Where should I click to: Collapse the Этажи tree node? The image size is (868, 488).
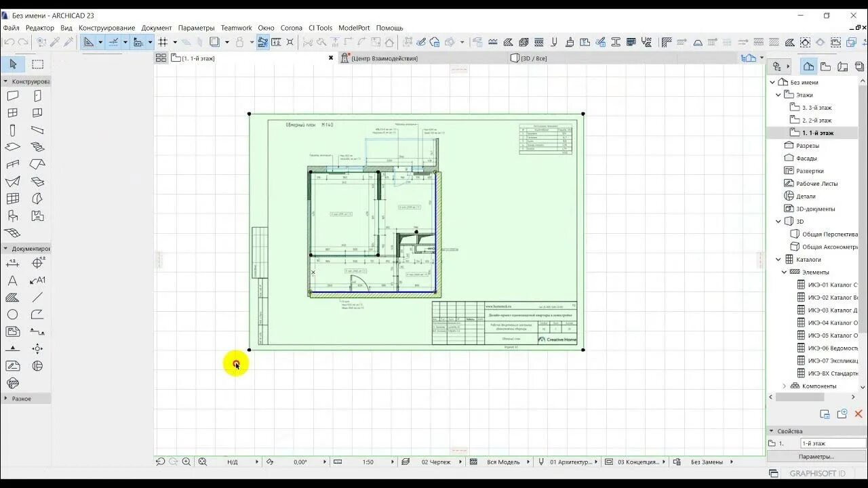(778, 95)
